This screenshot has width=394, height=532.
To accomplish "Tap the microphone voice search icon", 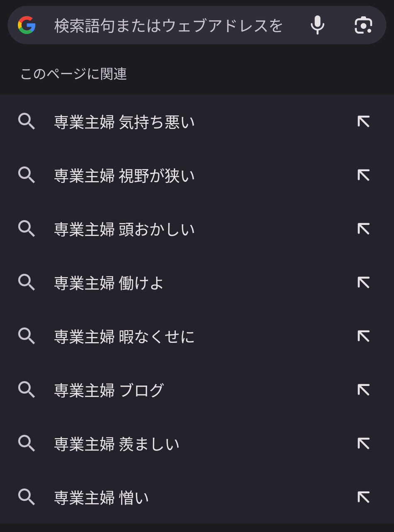I will [x=317, y=25].
